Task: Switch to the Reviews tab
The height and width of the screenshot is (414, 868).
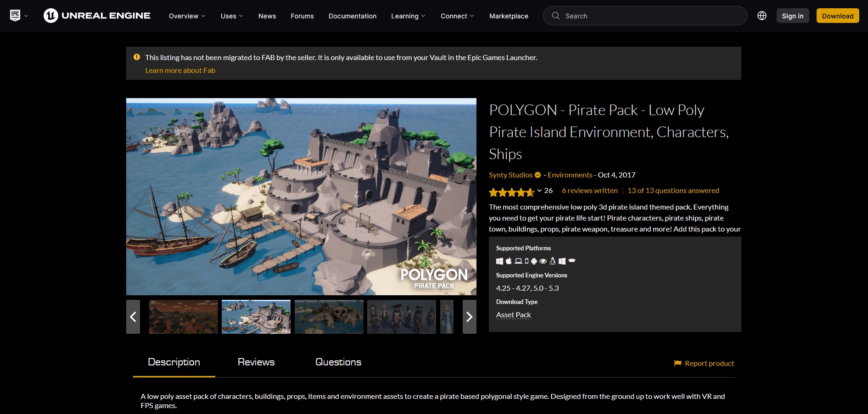Action: point(256,362)
